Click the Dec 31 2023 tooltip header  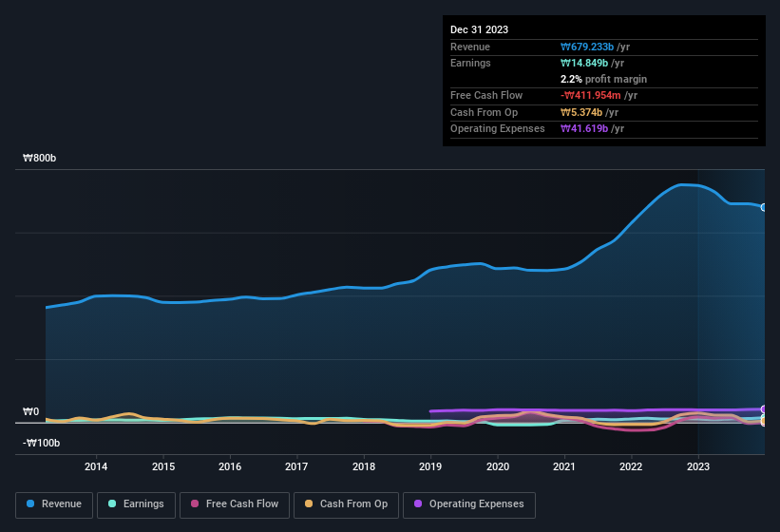(x=479, y=29)
